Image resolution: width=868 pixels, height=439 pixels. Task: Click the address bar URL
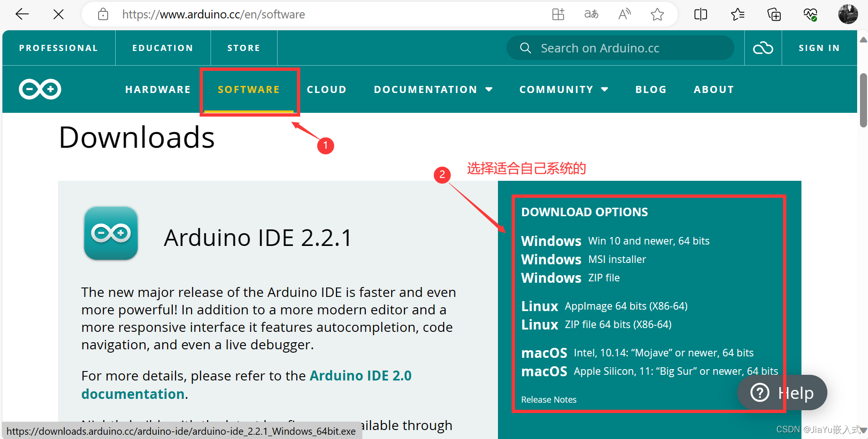(x=213, y=15)
